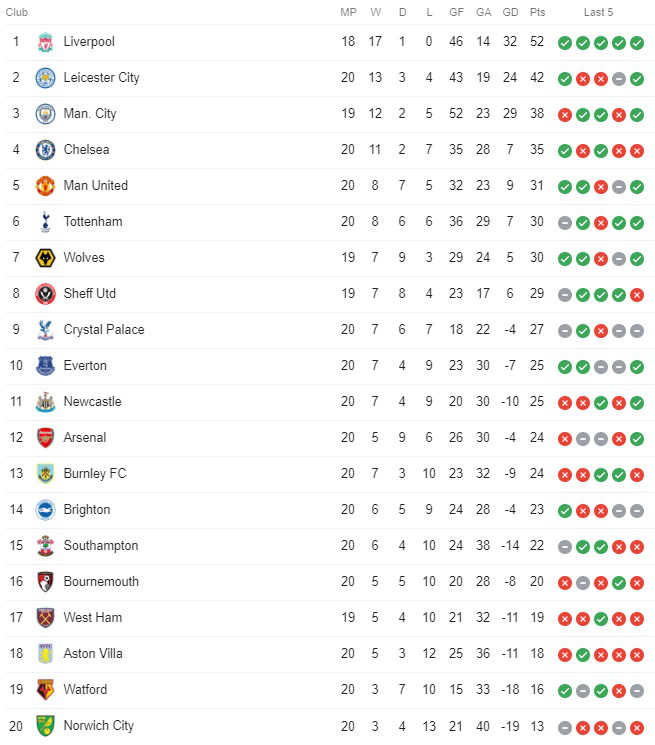
Task: Click the Watford club badge
Action: click(46, 690)
